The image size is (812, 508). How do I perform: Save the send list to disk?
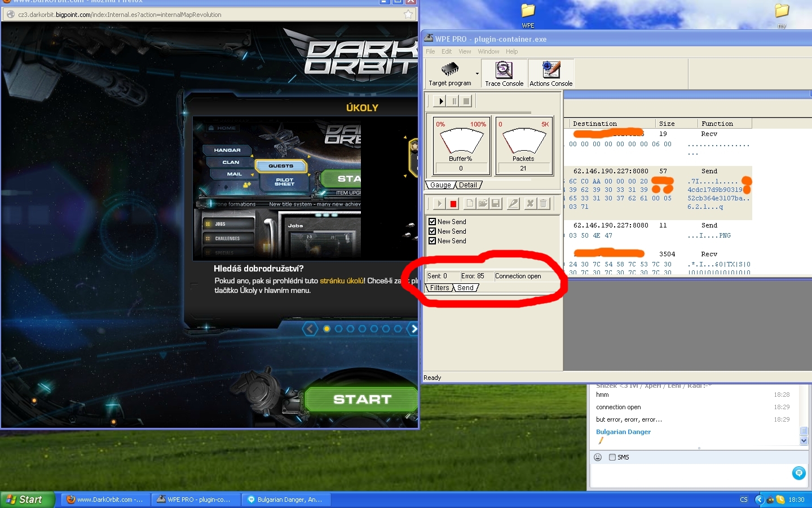(496, 203)
